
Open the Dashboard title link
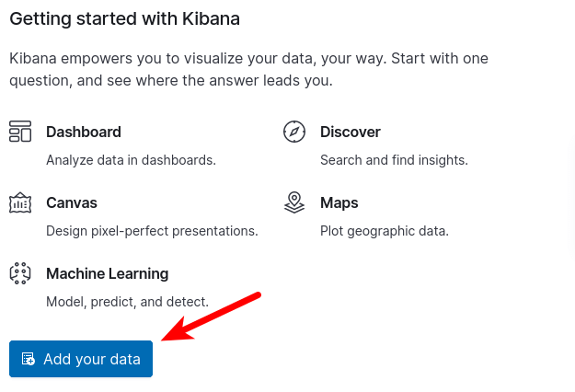(84, 132)
